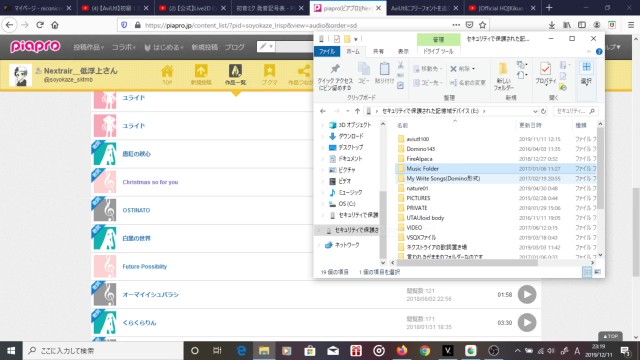Screen dimensions: 640x360
Task: Open the くらくらりん song link
Action: [139, 322]
